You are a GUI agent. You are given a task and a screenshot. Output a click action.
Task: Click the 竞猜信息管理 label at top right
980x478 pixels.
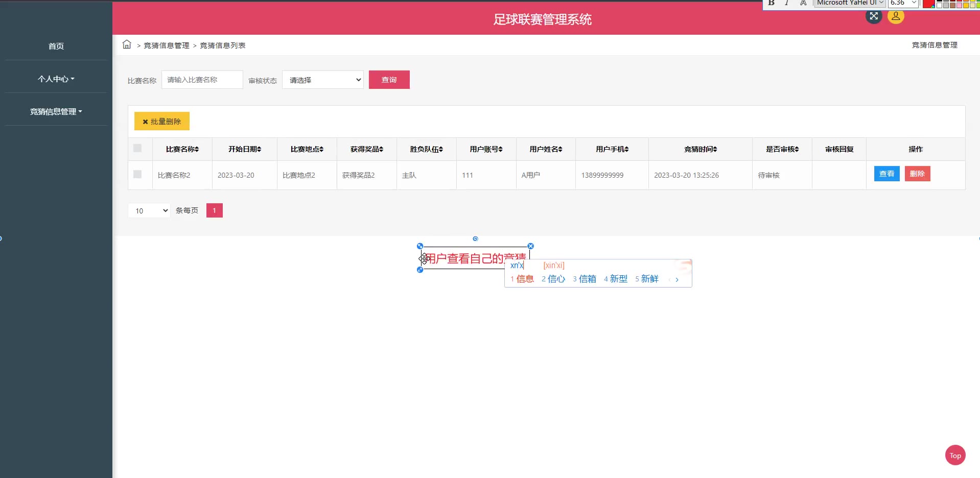[935, 45]
